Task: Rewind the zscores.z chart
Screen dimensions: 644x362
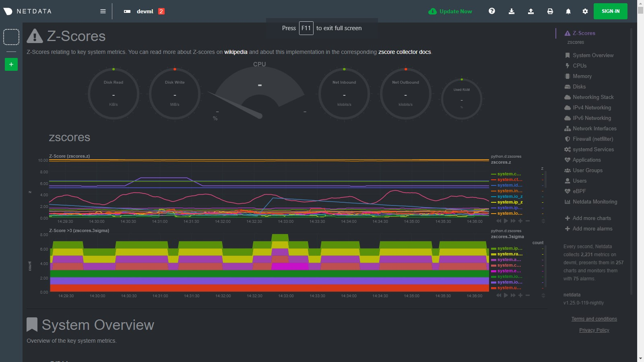Action: pyautogui.click(x=499, y=221)
